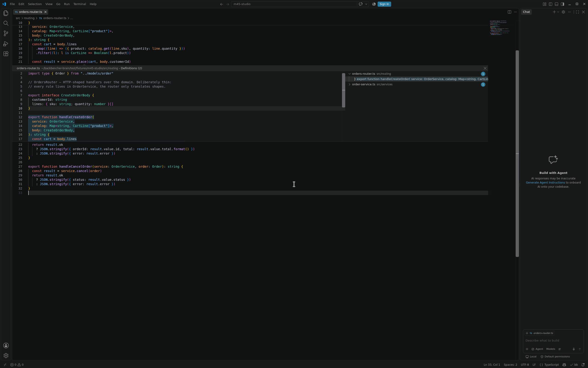Open the Local session target picker
588x368 pixels.
(531, 356)
